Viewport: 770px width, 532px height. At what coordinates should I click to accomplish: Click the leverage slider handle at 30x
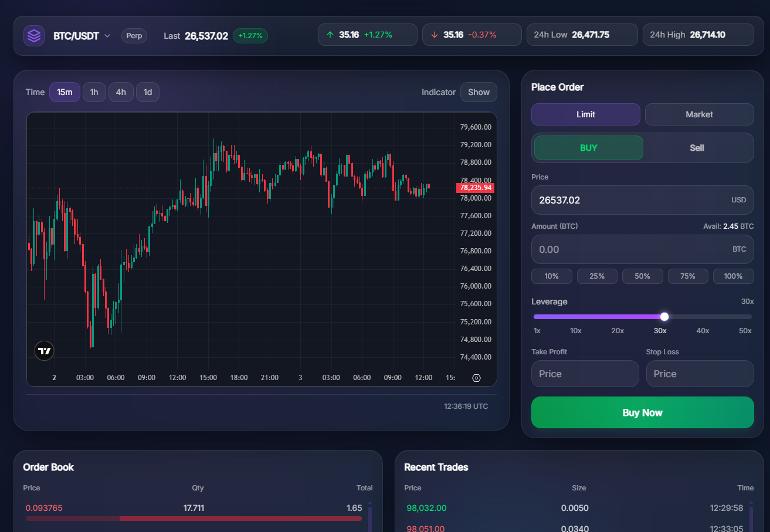pyautogui.click(x=664, y=316)
